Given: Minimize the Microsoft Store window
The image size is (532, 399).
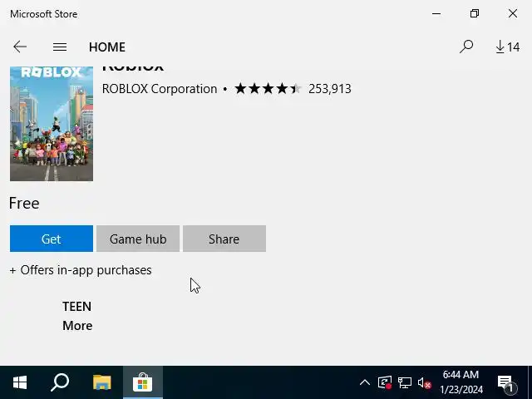Looking at the screenshot, I should pos(436,13).
